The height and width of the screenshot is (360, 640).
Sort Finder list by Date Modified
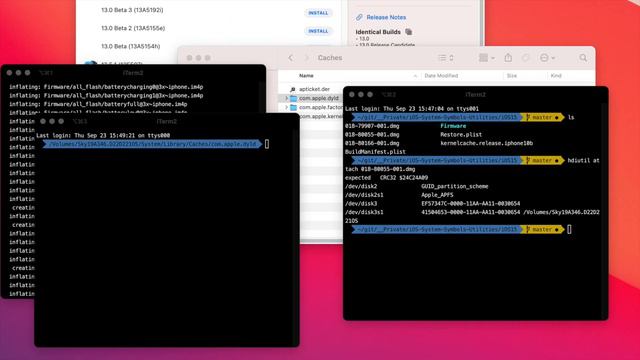click(441, 76)
